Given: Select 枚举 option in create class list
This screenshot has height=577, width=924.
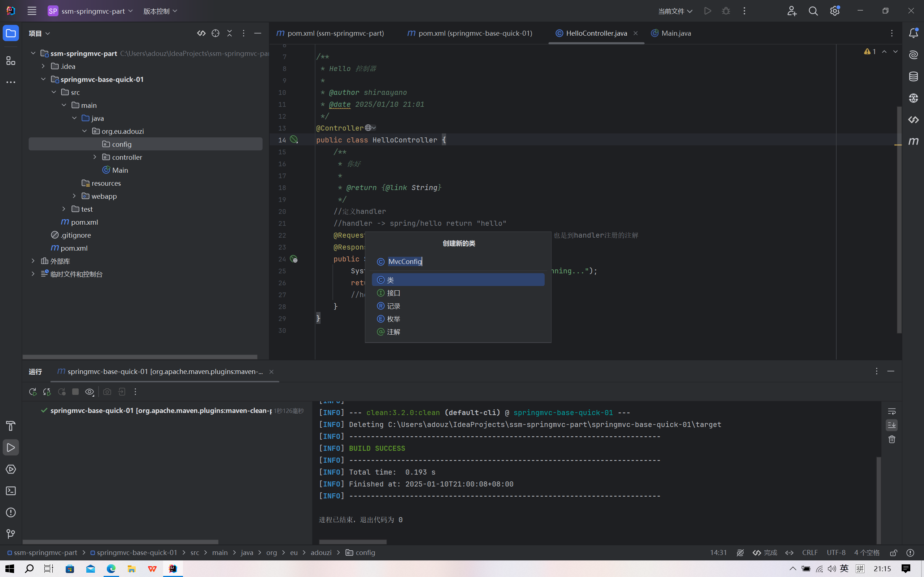Looking at the screenshot, I should [394, 319].
